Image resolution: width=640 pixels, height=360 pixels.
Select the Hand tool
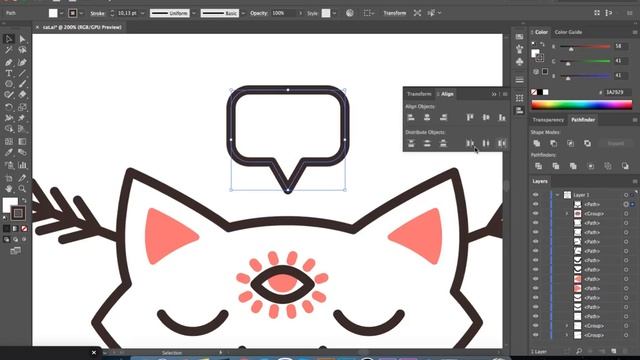[x=9, y=189]
